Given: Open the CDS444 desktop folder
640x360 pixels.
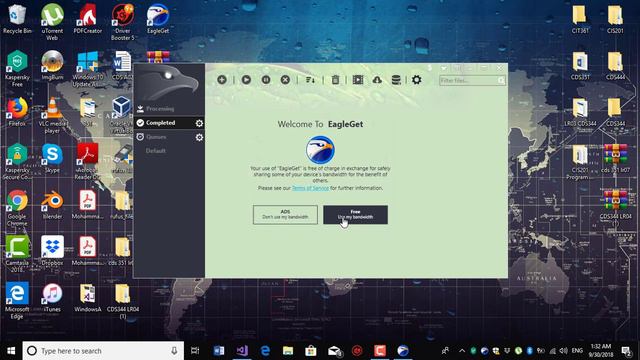Looking at the screenshot, I should point(615,65).
